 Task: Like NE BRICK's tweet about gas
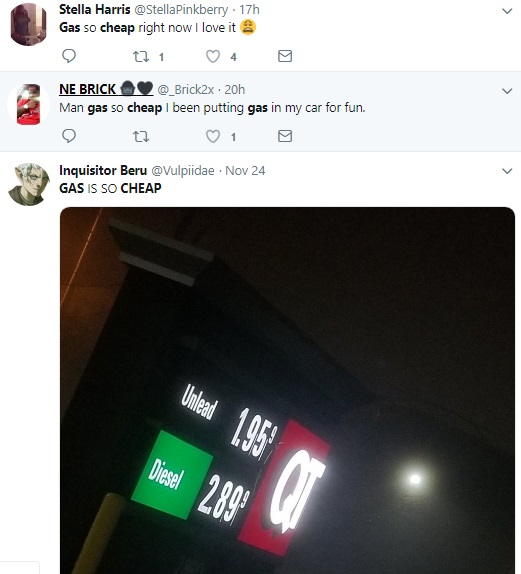pyautogui.click(x=213, y=136)
